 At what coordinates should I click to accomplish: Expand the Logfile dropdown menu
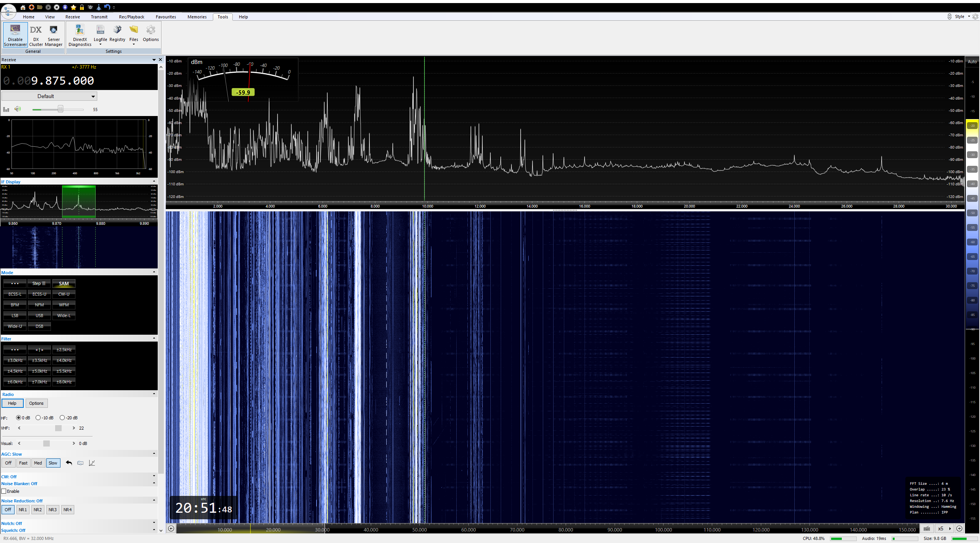[x=100, y=44]
